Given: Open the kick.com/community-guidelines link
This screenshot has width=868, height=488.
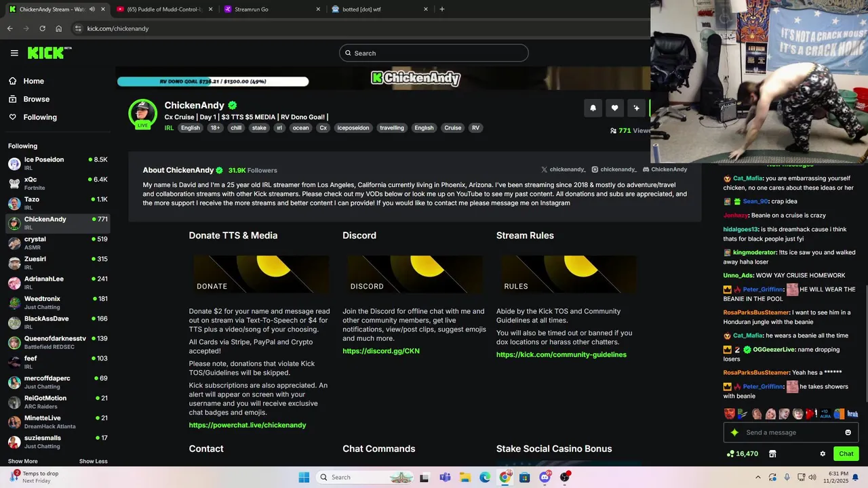Looking at the screenshot, I should pyautogui.click(x=561, y=354).
